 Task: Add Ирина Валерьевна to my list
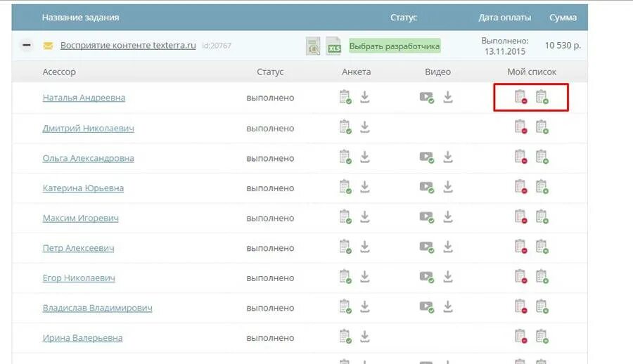542,336
